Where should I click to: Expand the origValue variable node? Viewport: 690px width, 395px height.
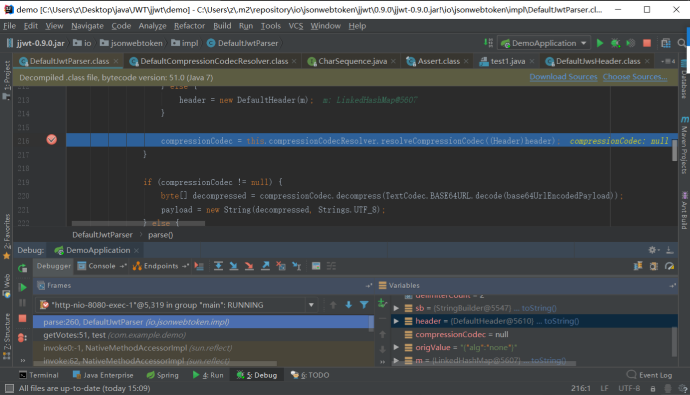pos(396,347)
